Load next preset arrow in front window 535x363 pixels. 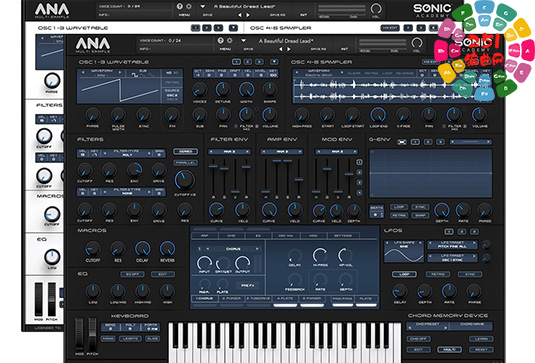point(289,49)
